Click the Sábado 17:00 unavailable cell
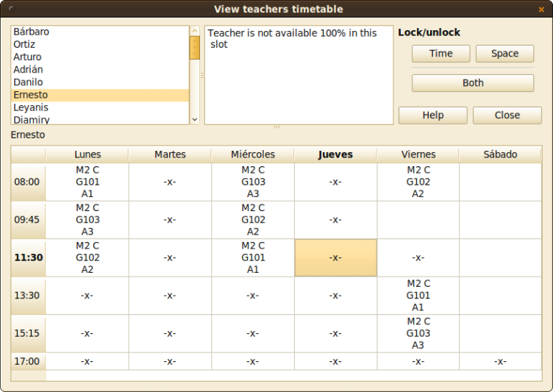The image size is (553, 392). click(500, 361)
